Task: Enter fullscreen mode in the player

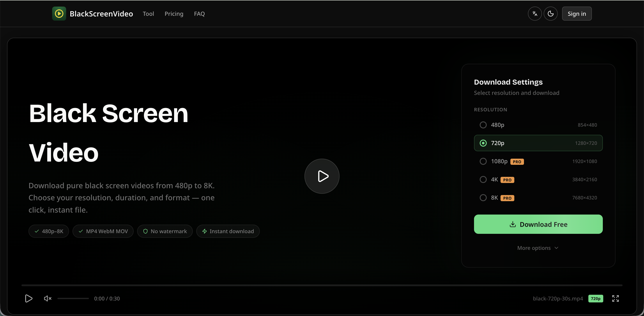Action: [616, 298]
